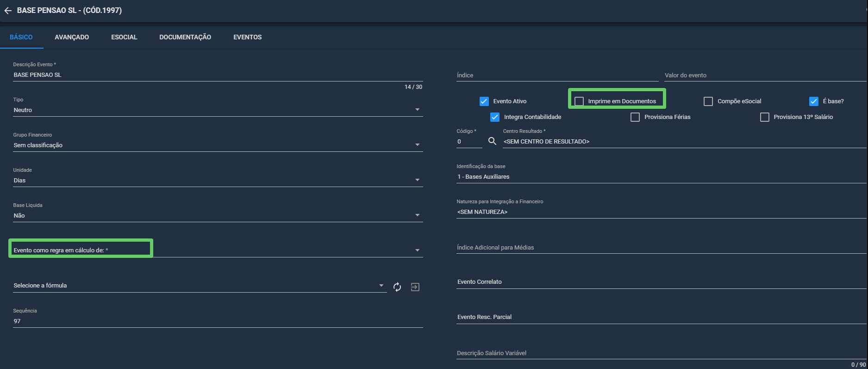Click the Descrição Salário Variável field
The image size is (868, 369).
point(662,353)
